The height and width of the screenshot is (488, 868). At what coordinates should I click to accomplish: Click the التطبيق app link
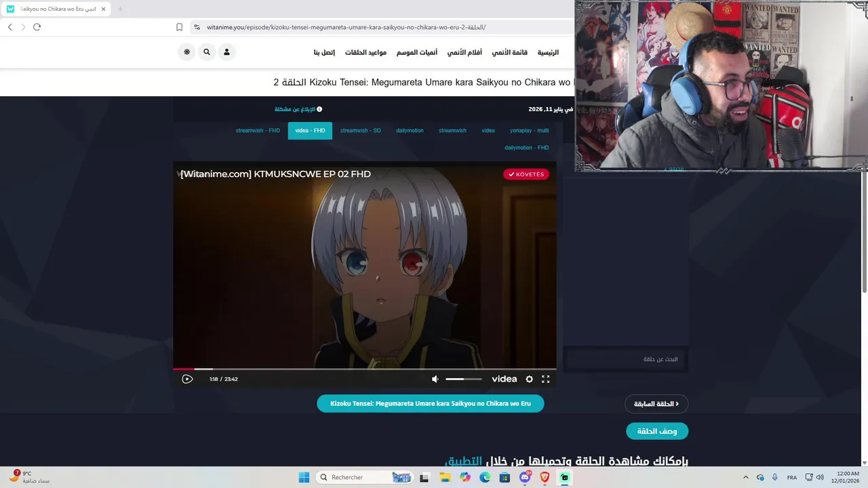463,461
